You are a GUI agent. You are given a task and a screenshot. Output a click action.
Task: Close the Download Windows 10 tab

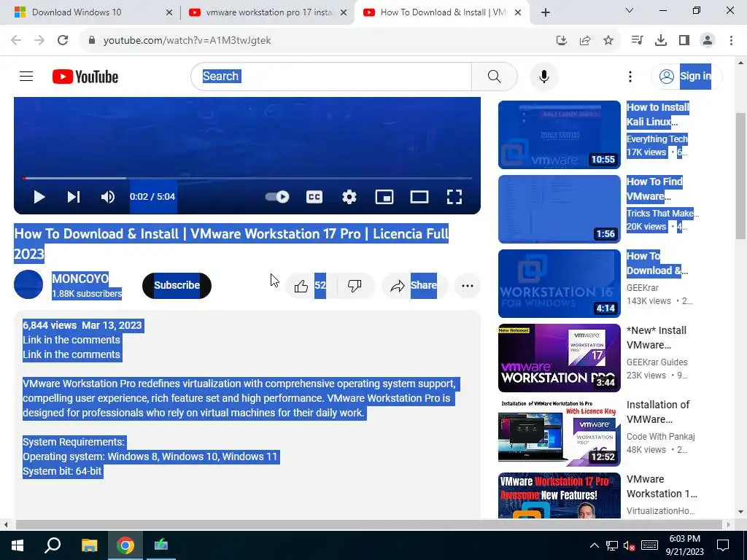[169, 12]
